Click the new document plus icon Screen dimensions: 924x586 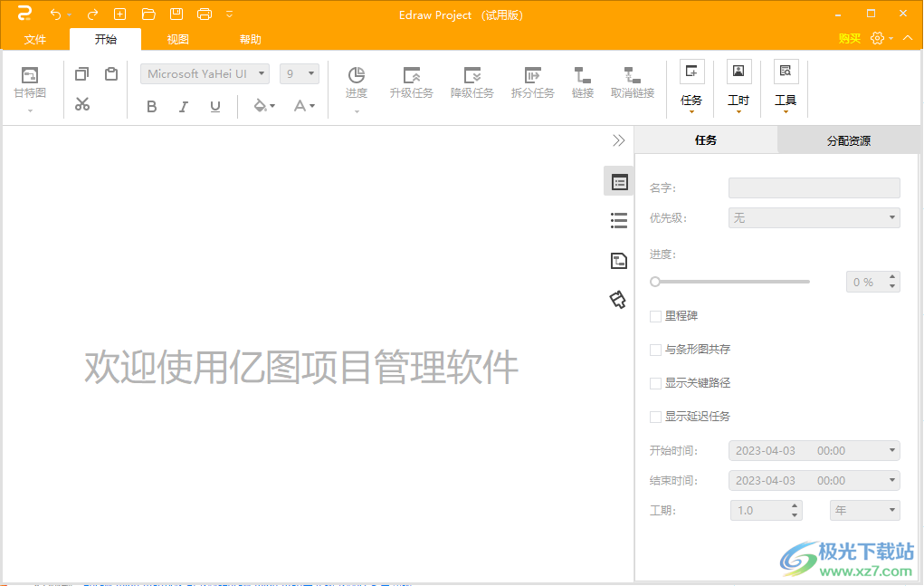[120, 14]
